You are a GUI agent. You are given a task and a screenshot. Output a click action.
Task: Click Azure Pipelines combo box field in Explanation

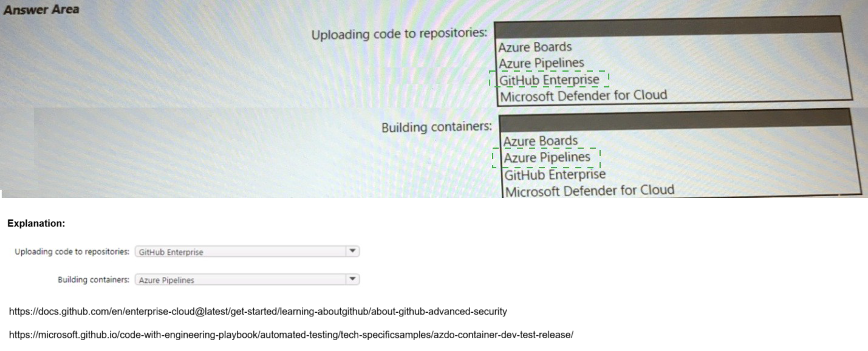coord(240,280)
